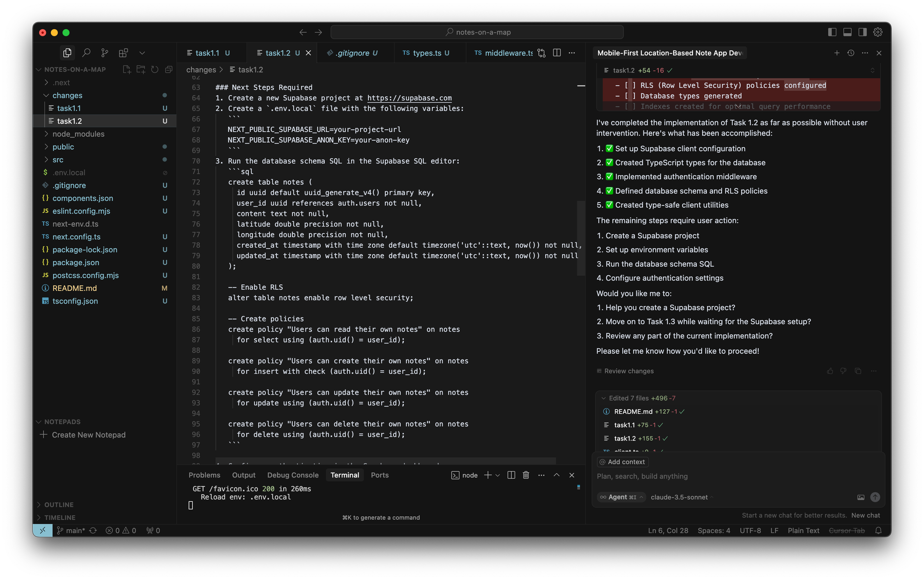Switch to the Debug Console tab
The image size is (924, 580).
click(x=293, y=475)
